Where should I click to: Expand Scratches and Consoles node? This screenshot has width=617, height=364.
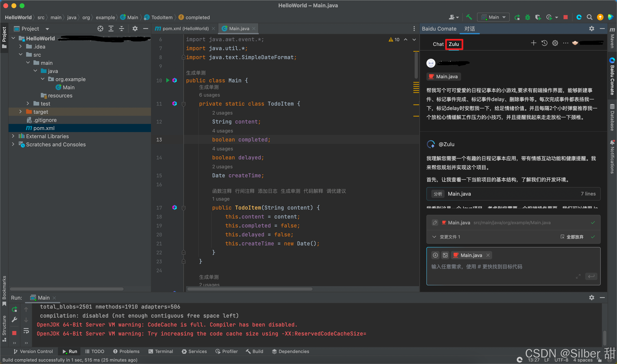click(13, 144)
